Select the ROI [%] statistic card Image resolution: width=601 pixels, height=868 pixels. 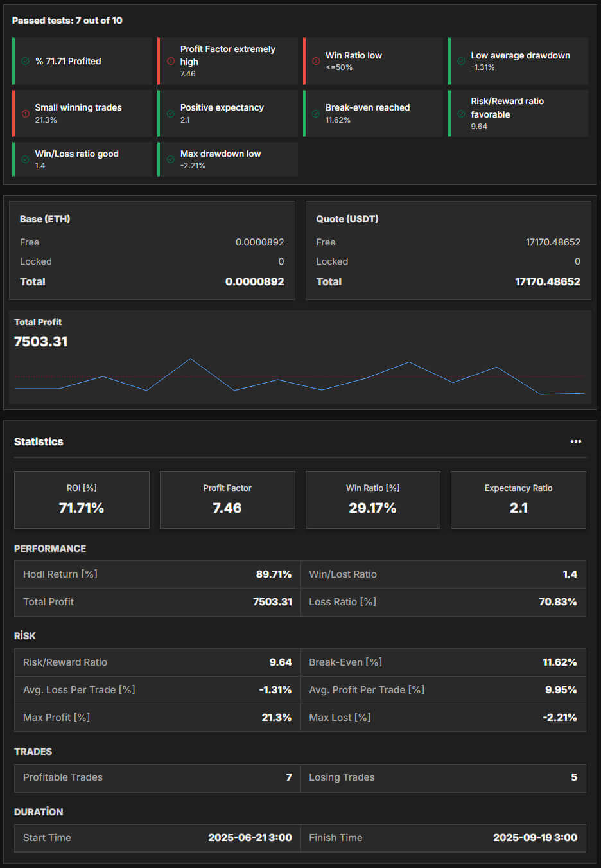pos(82,499)
